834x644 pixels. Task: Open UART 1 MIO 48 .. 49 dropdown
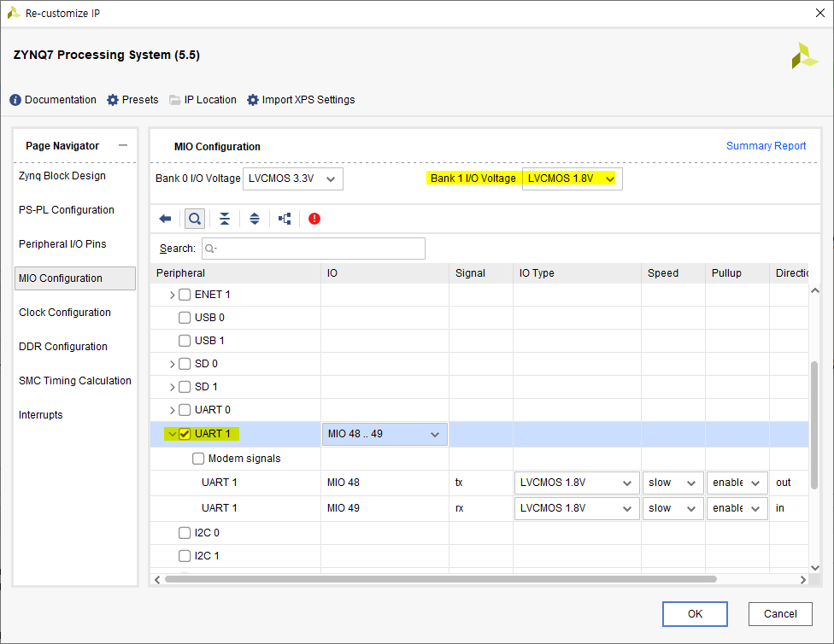385,434
